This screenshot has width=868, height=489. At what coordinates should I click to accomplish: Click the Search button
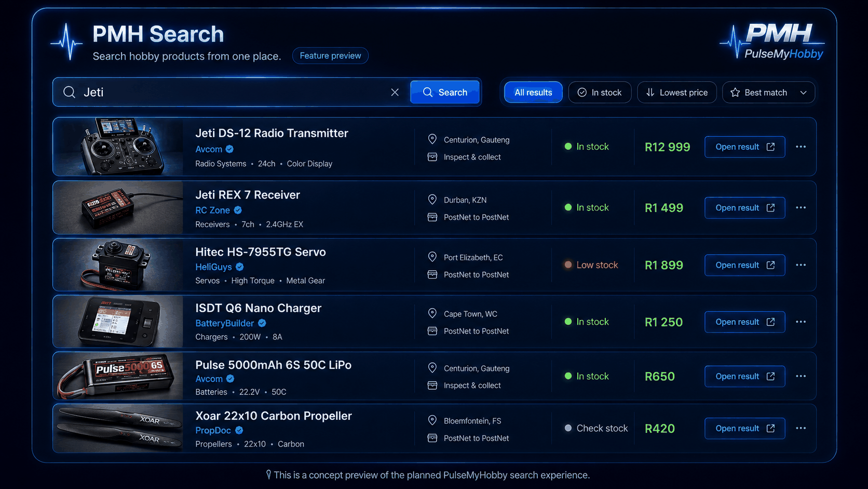point(445,92)
